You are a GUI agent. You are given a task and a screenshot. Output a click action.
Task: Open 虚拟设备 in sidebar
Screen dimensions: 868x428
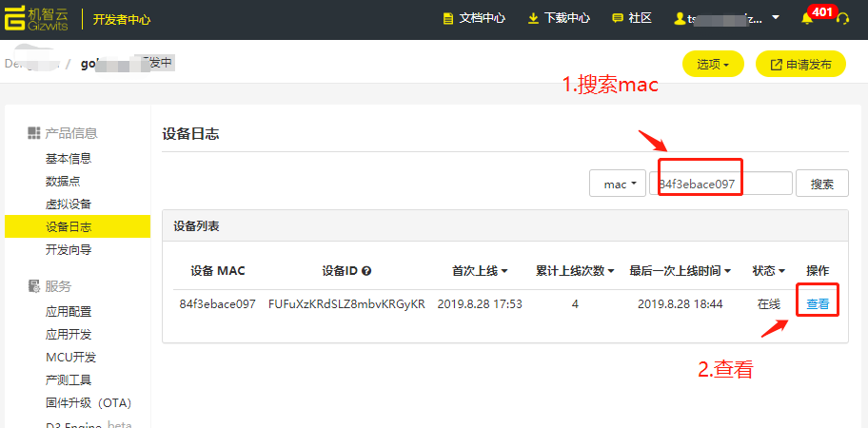[x=69, y=204]
